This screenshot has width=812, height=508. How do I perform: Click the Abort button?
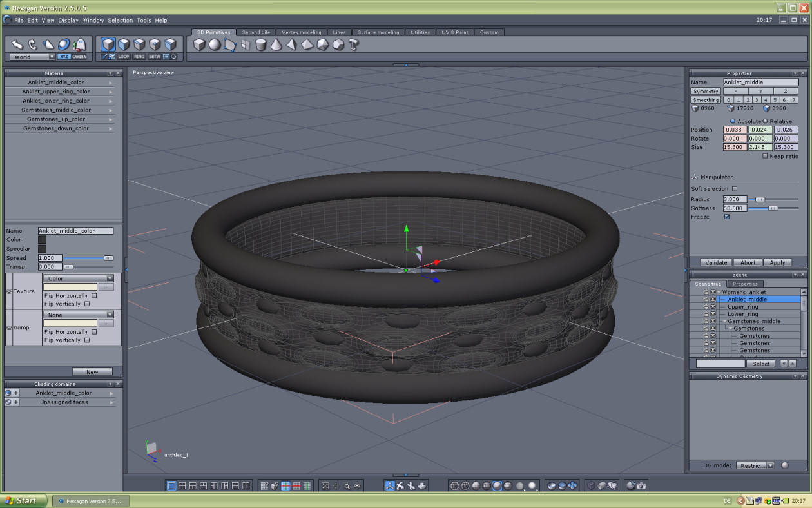point(748,262)
